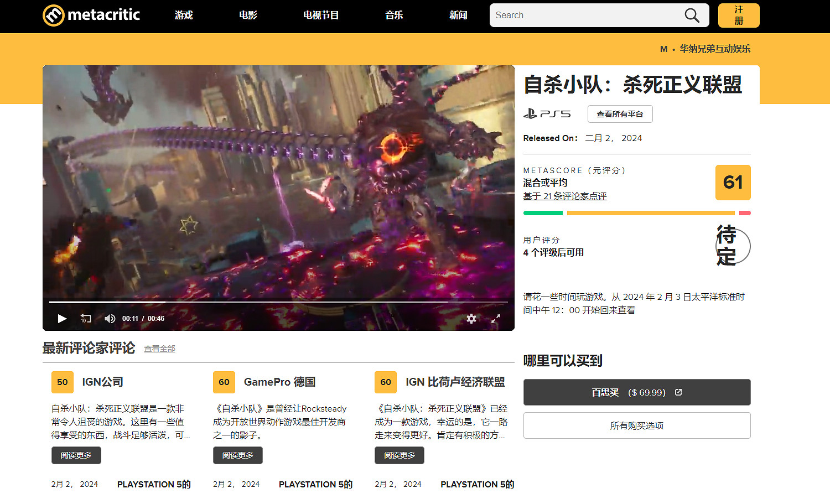Screen dimensions: 830x504
Task: Click 查看全部 next to 最新评论家评论
Action: (x=159, y=349)
